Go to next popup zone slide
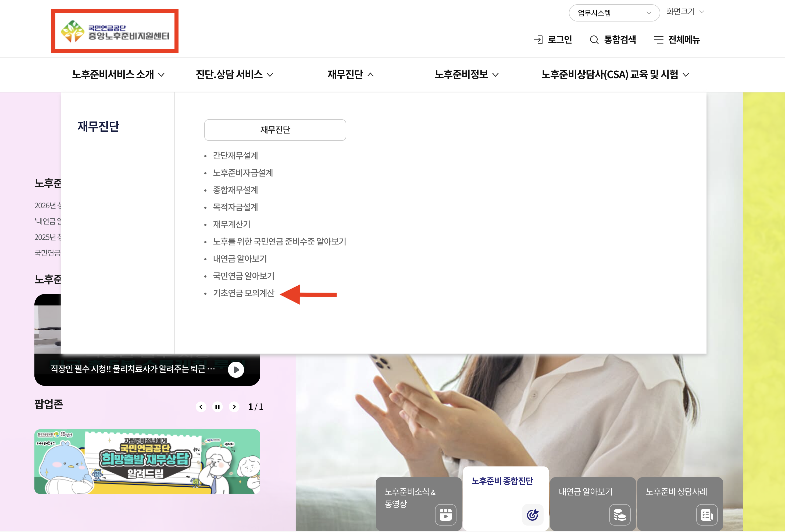The height and width of the screenshot is (532, 785). 234,407
